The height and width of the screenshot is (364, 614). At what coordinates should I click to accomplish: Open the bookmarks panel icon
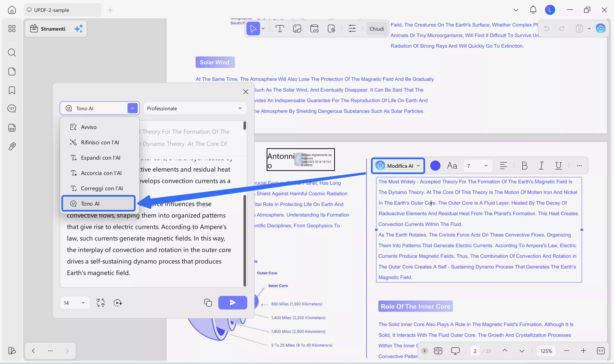[x=12, y=90]
